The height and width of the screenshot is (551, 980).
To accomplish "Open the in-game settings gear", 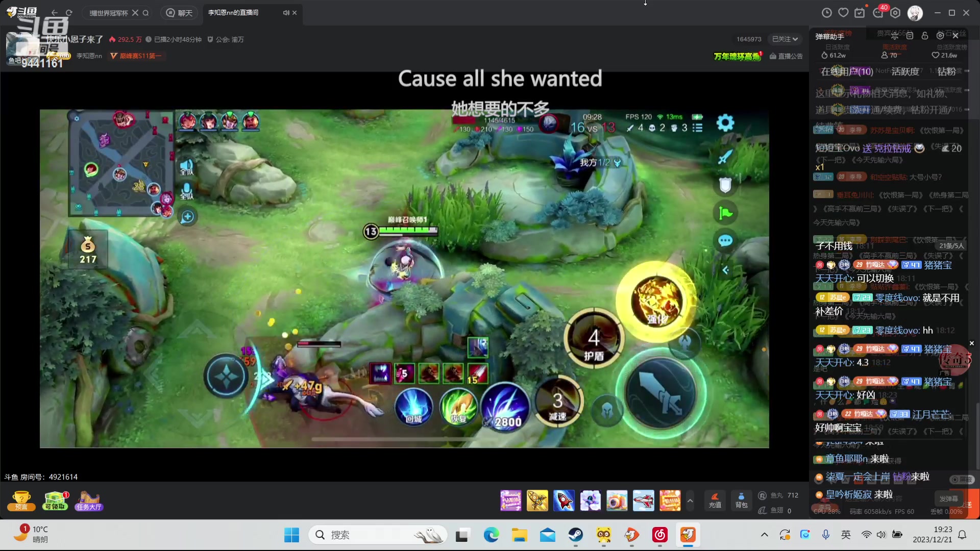I will (x=725, y=123).
